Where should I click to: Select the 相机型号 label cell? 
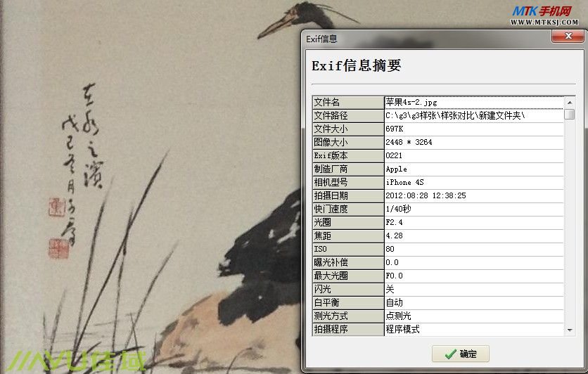pyautogui.click(x=348, y=183)
